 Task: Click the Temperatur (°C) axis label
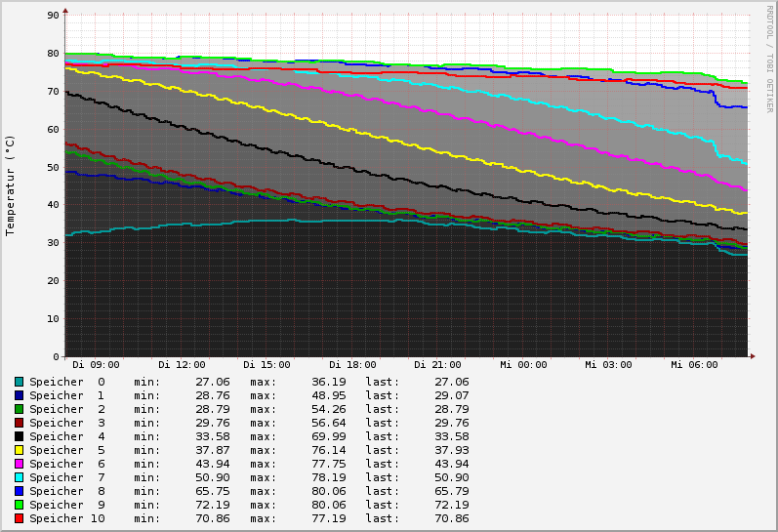[11, 185]
